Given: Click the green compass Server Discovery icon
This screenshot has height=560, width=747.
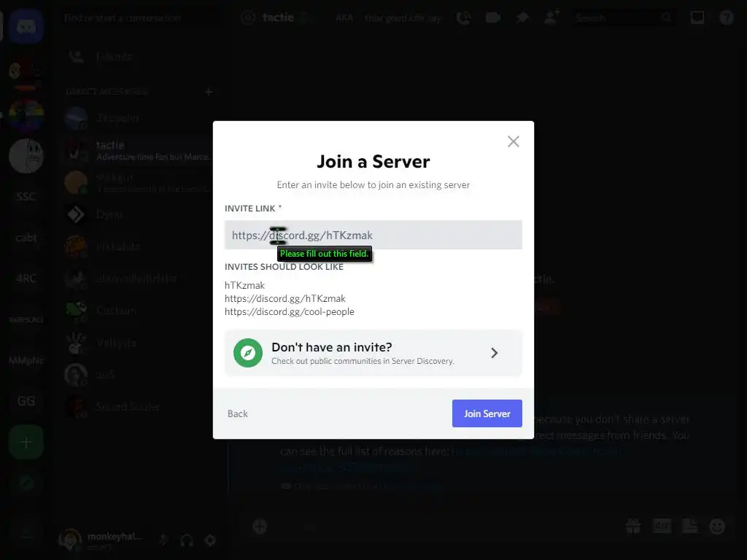Looking at the screenshot, I should coord(248,353).
